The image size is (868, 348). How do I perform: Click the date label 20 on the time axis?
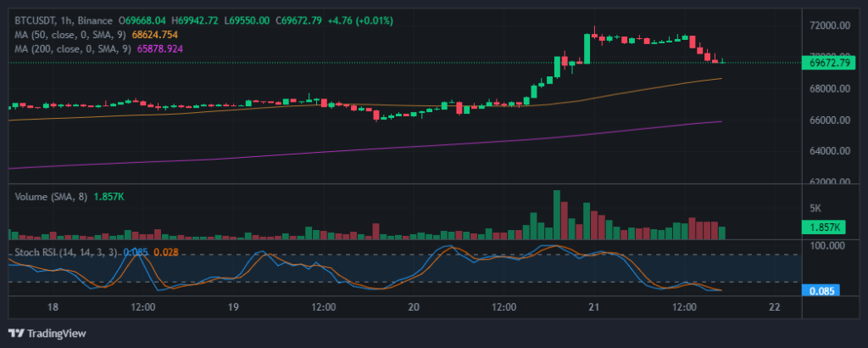[x=414, y=307]
